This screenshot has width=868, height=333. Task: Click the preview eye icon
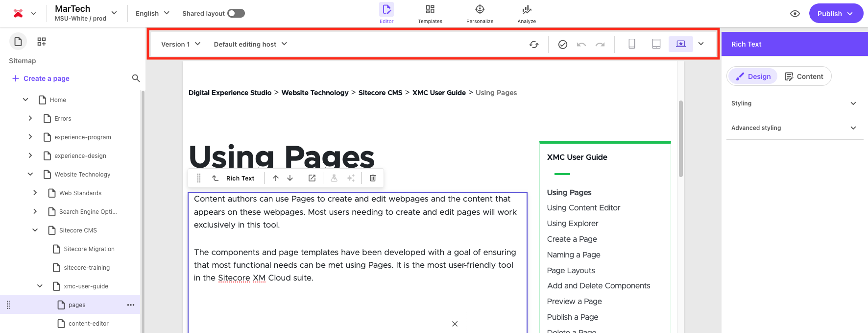click(795, 14)
